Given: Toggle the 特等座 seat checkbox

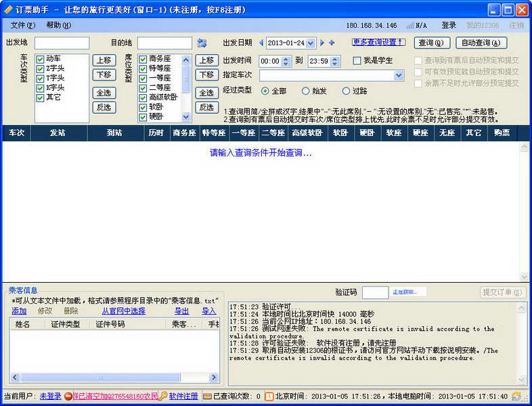Looking at the screenshot, I should click(x=143, y=69).
